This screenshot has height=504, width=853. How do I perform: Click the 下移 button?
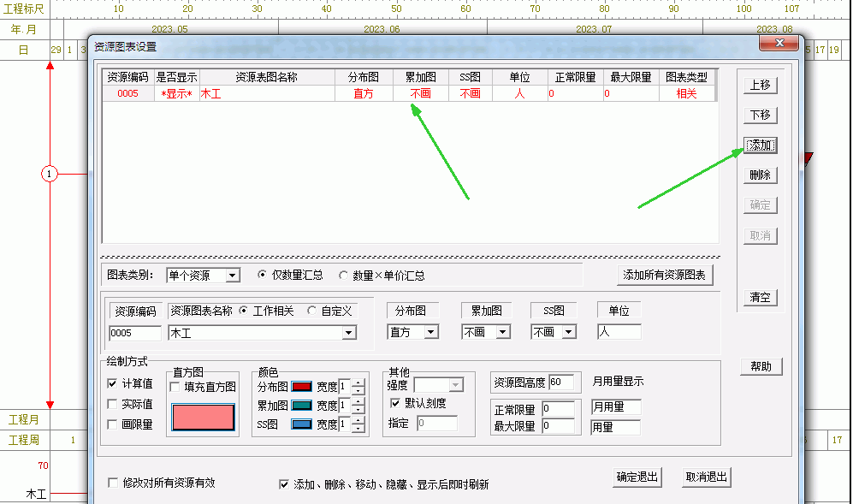(x=760, y=115)
